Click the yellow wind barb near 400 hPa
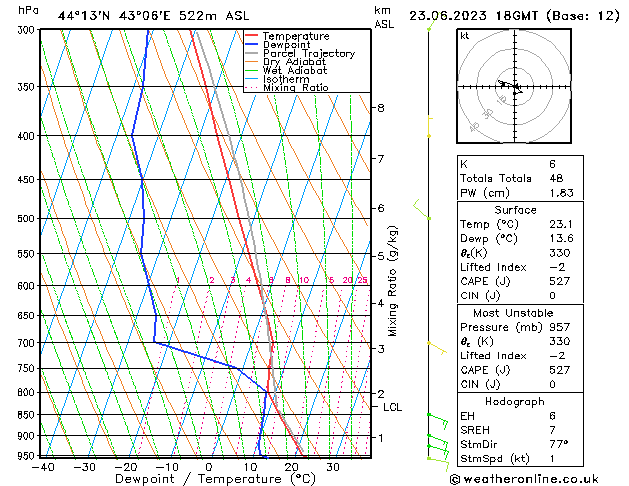629x486 pixels. [x=430, y=126]
